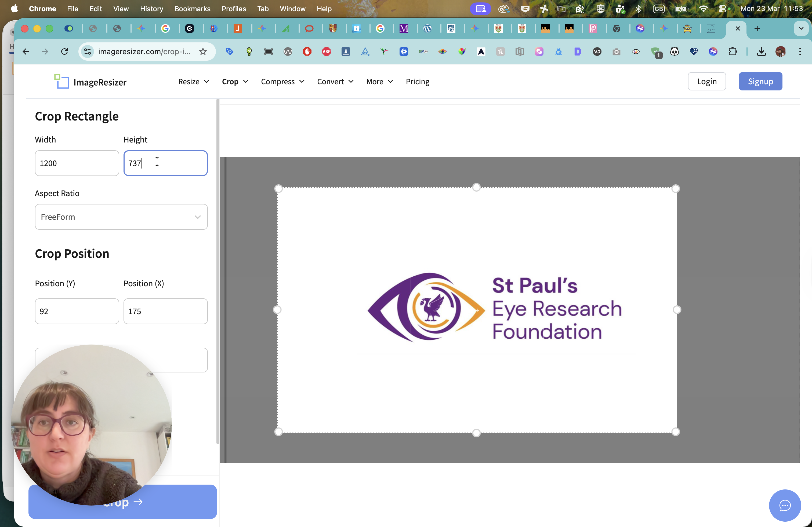Open the Convert navigation menu
The height and width of the screenshot is (527, 812).
click(335, 82)
